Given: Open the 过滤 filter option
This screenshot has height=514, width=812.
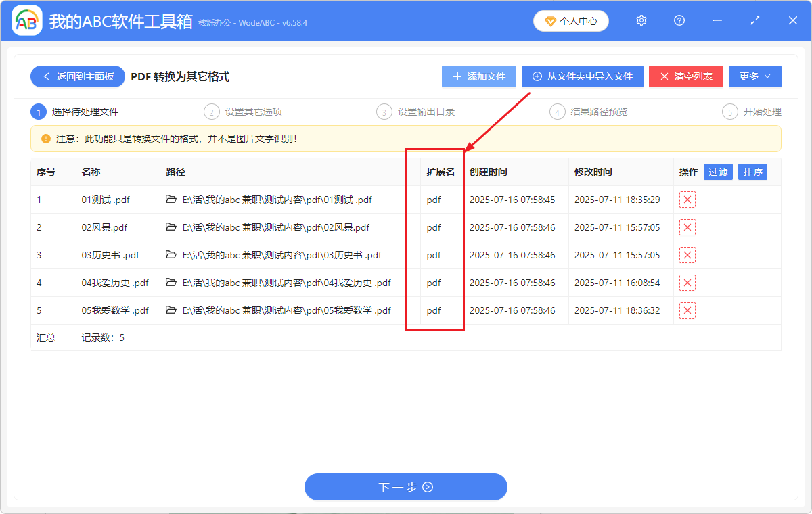Looking at the screenshot, I should 718,172.
